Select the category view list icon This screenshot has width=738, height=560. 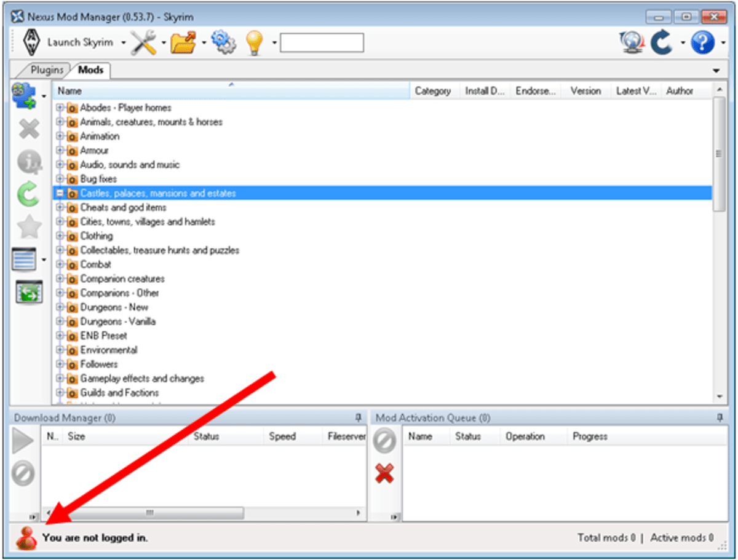click(25, 259)
